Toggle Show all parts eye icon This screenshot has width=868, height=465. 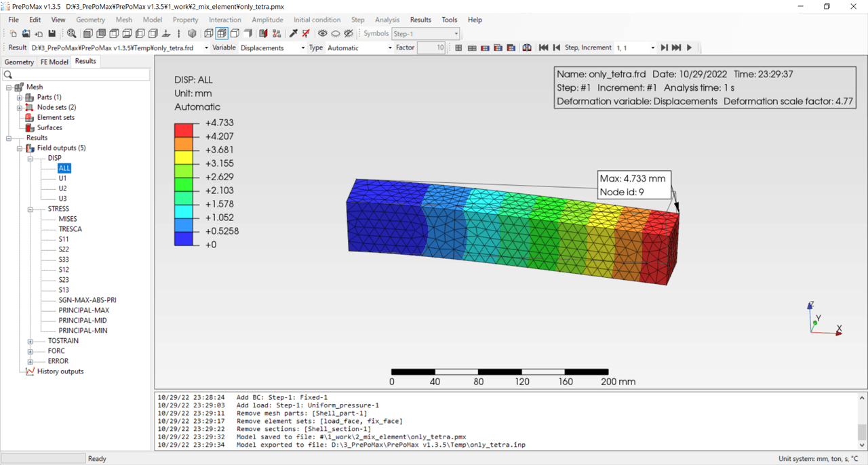point(322,34)
